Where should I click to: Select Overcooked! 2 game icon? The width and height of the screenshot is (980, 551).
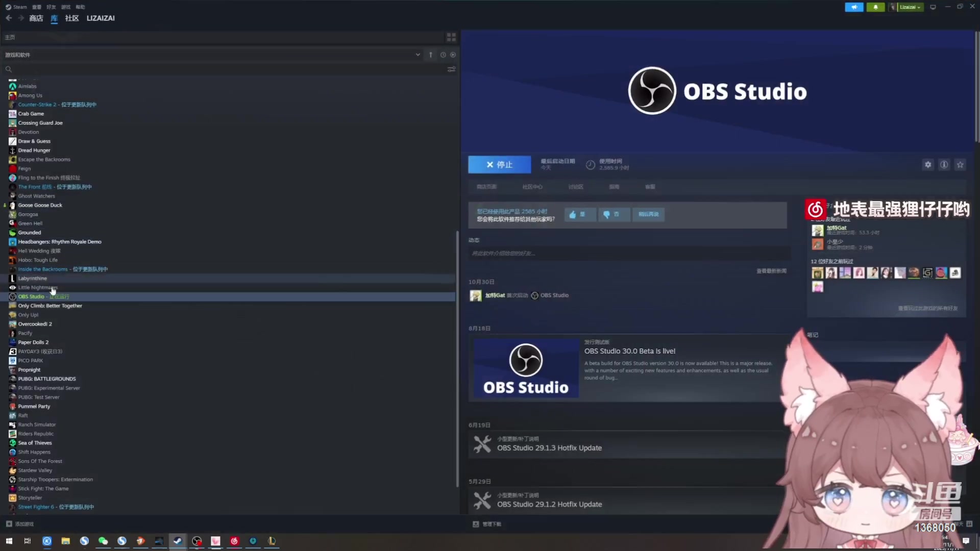13,324
